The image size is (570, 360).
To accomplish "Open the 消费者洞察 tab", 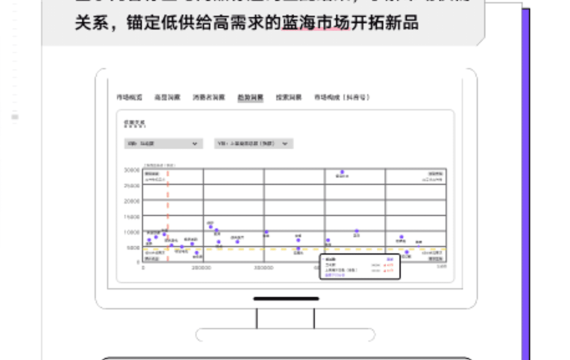I will point(209,97).
